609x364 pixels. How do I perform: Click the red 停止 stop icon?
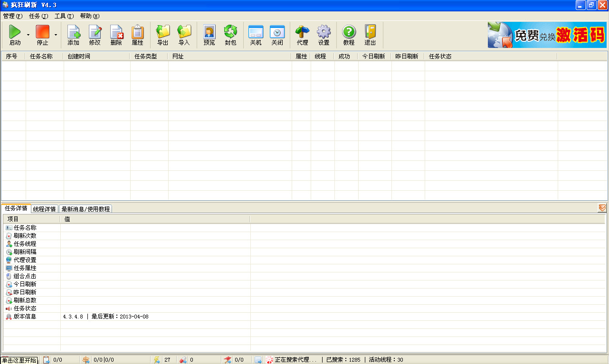[x=42, y=32]
